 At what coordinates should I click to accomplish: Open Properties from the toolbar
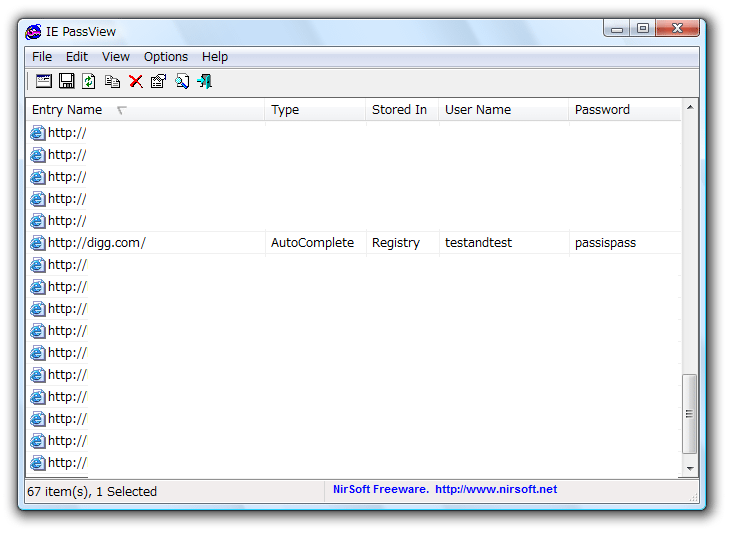pyautogui.click(x=158, y=81)
